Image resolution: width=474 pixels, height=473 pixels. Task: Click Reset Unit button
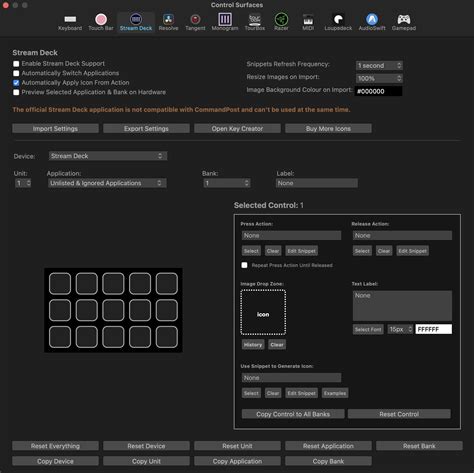click(x=237, y=446)
